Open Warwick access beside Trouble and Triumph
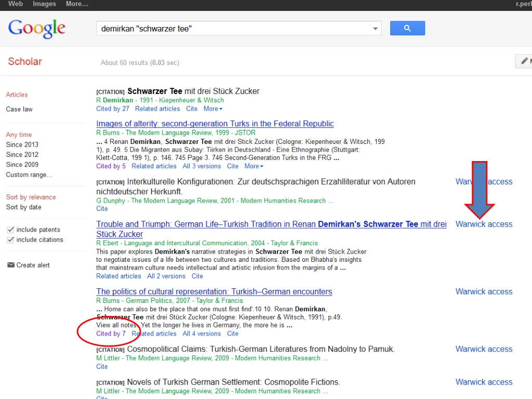The width and height of the screenshot is (532, 399). point(484,224)
